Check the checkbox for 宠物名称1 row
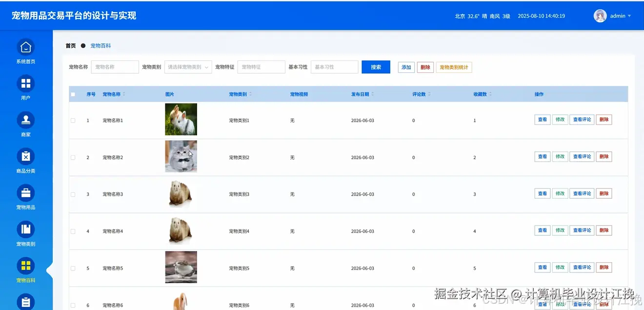The image size is (644, 310). pyautogui.click(x=73, y=120)
